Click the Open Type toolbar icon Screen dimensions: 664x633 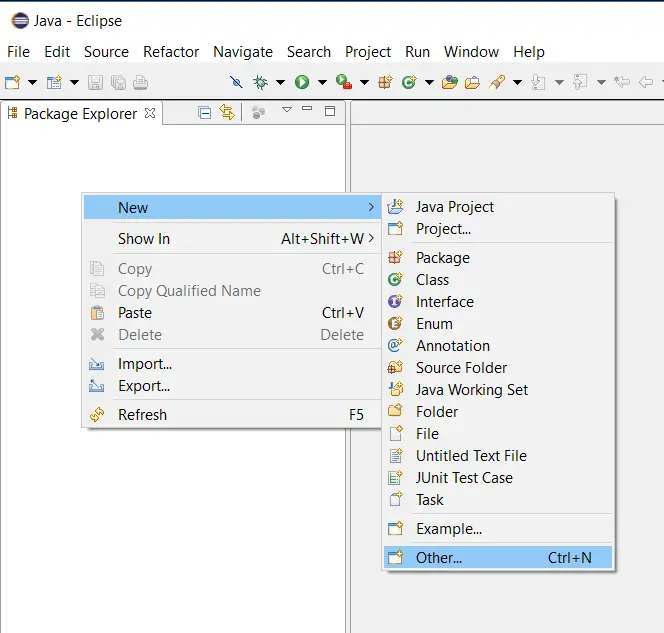(450, 82)
